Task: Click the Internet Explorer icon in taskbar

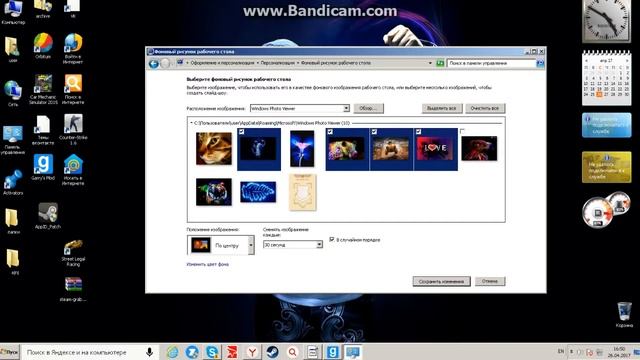Action: pos(172,352)
